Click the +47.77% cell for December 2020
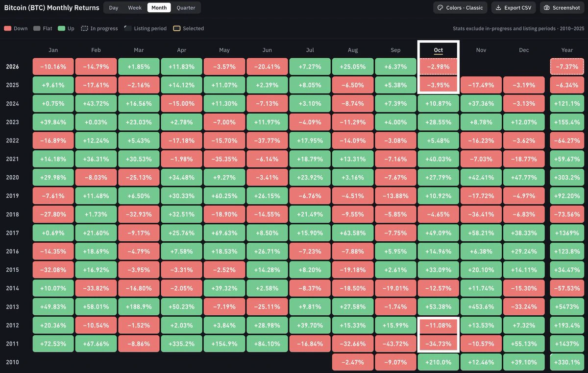Viewport: 588px width, 373px height. click(x=524, y=177)
